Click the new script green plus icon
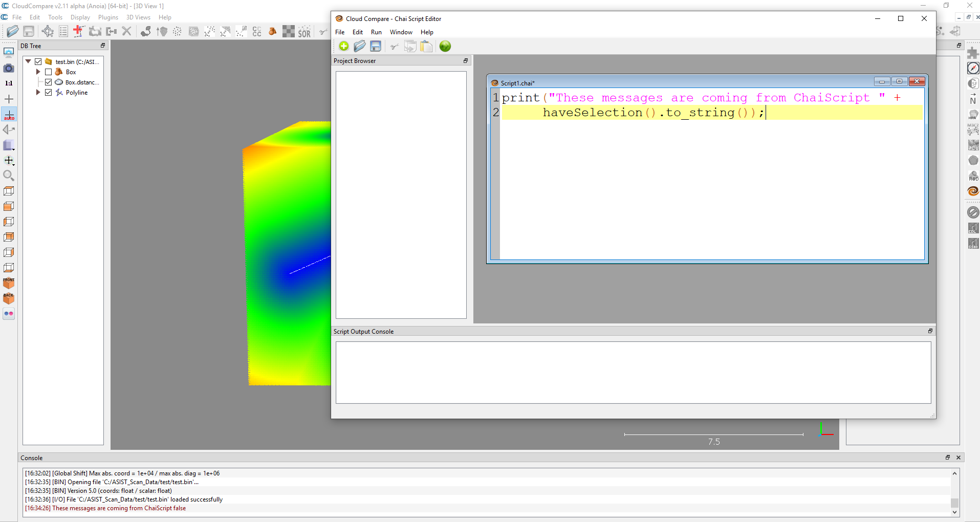This screenshot has height=522, width=980. tap(344, 46)
